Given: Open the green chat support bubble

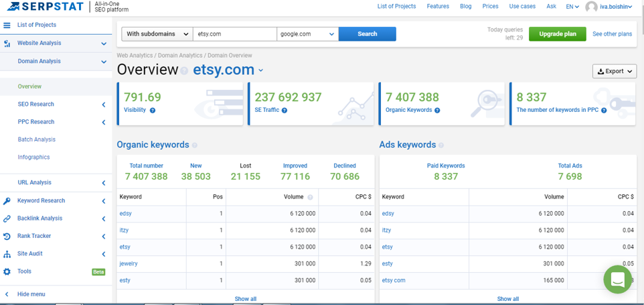Looking at the screenshot, I should tap(618, 280).
